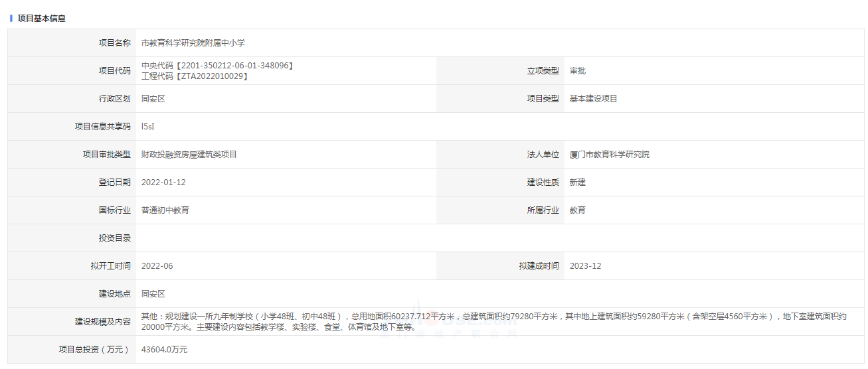Click 同安区 in the 建设地点 row
Image resolution: width=868 pixels, height=369 pixels.
click(153, 294)
